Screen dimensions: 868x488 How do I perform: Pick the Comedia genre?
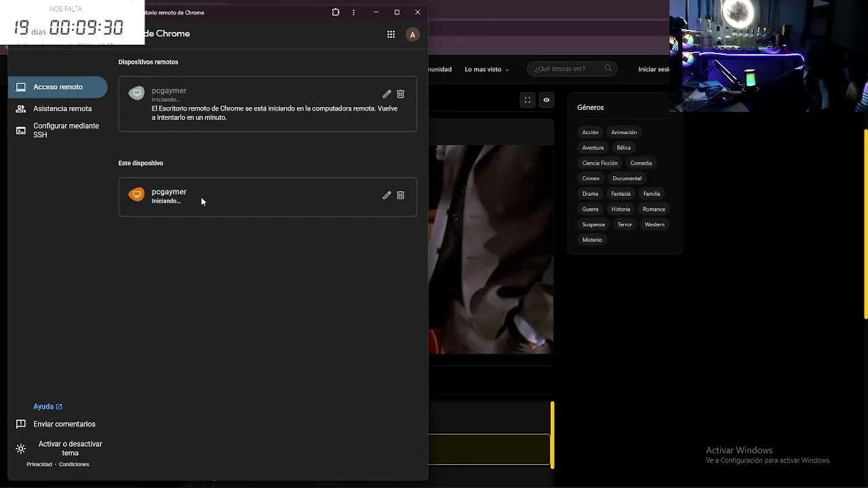click(641, 163)
